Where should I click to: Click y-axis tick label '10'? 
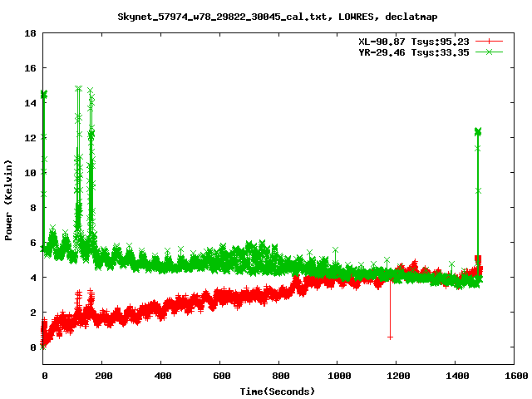tap(30, 173)
